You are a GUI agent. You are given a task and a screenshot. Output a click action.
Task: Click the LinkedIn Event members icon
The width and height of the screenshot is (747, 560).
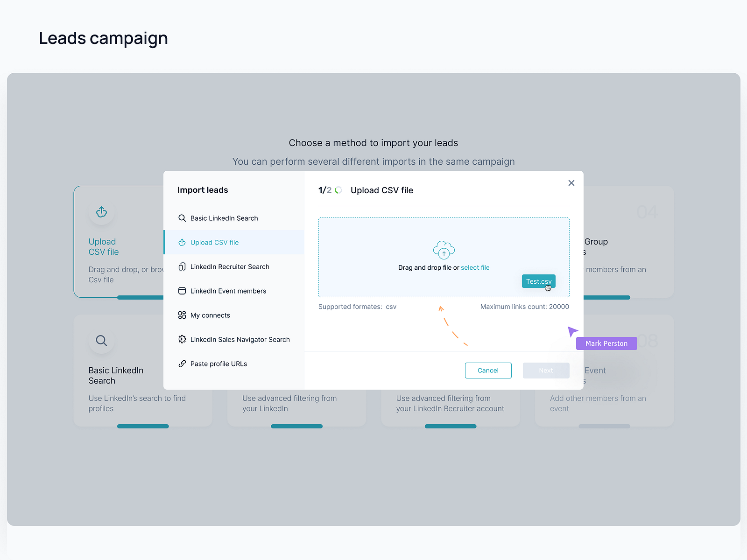pos(182,291)
